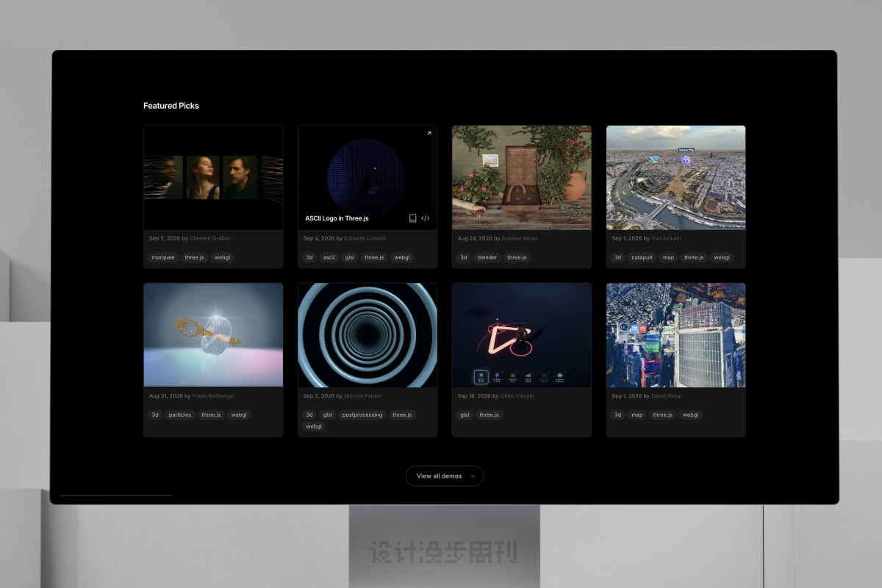
Task: Click the 'Sep 4, 2026' date text
Action: [x=319, y=238]
